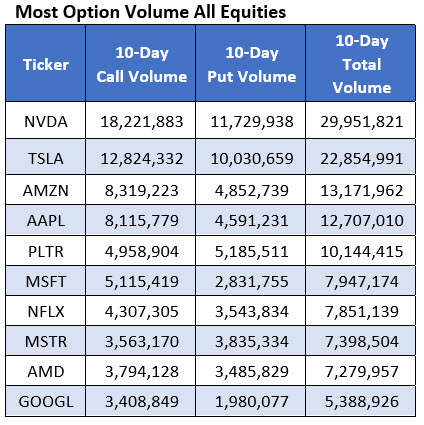Select the PLTR ticker cell
Screen dimensions: 424x425
click(x=46, y=251)
